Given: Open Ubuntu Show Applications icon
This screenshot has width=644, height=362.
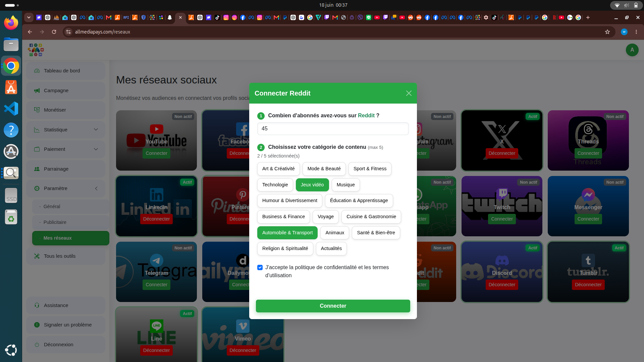Looking at the screenshot, I should pos(11,350).
